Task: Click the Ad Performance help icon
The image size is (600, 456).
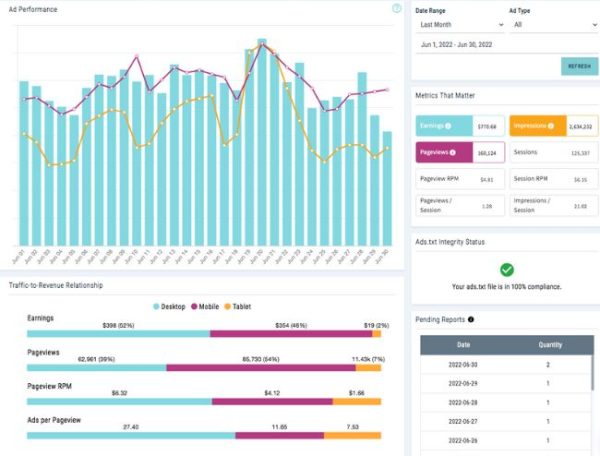Action: point(396,8)
